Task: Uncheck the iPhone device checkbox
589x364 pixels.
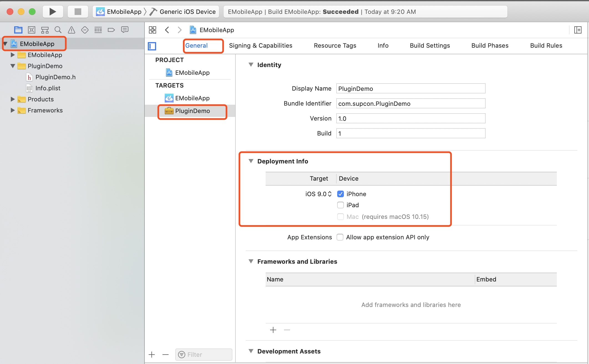Action: click(341, 194)
